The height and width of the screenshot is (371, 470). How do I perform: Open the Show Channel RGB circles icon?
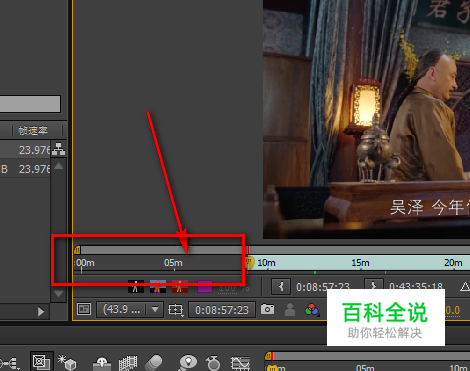click(312, 310)
